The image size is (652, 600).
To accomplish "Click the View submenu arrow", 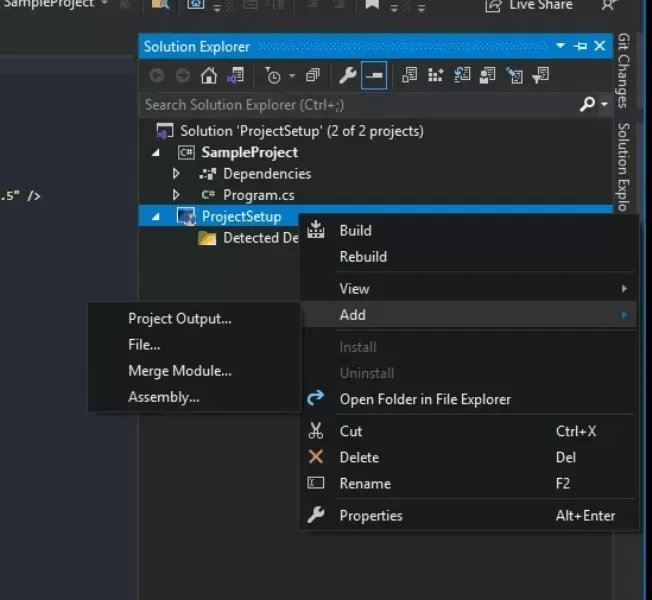I will [x=624, y=289].
